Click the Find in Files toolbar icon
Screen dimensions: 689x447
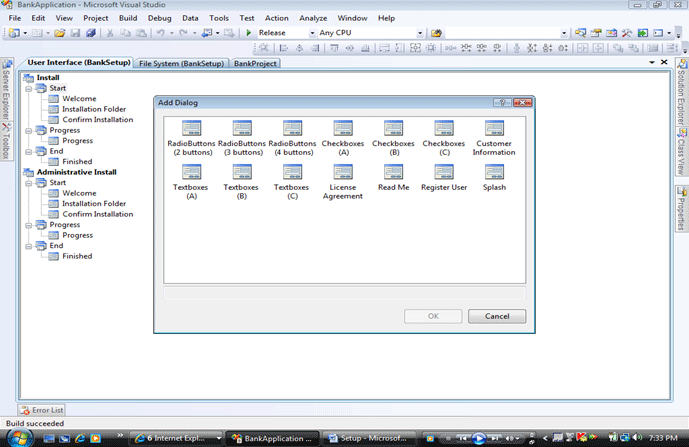pos(436,33)
